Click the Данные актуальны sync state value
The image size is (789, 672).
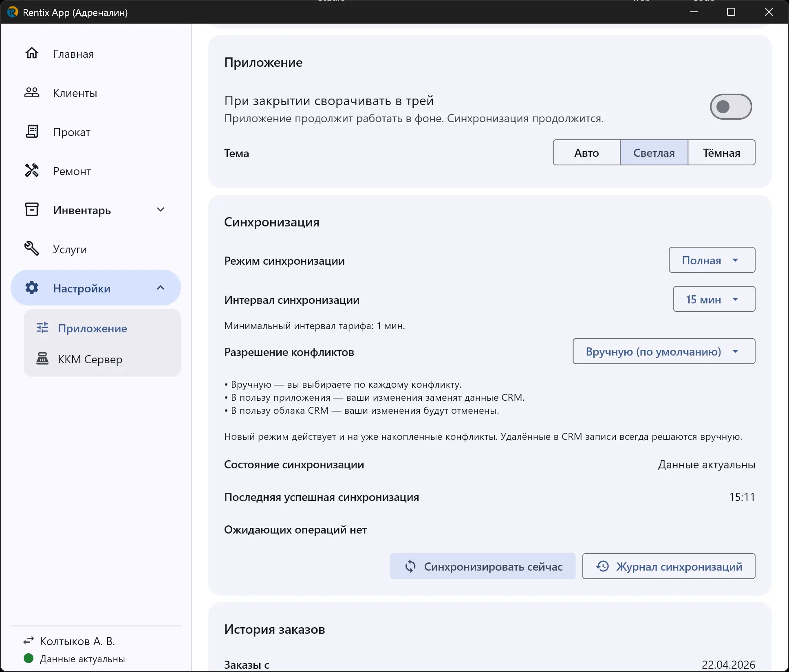pos(707,465)
